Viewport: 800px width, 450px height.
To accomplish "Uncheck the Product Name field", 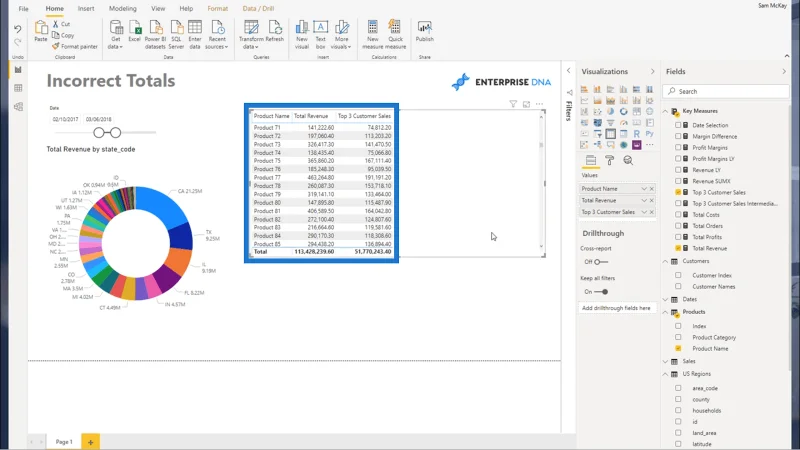I will [x=678, y=348].
